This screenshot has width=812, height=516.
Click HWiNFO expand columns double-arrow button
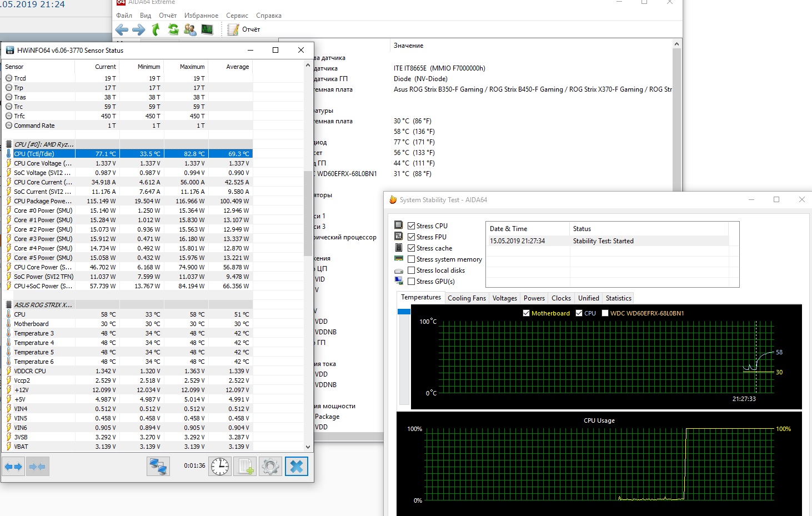14,467
